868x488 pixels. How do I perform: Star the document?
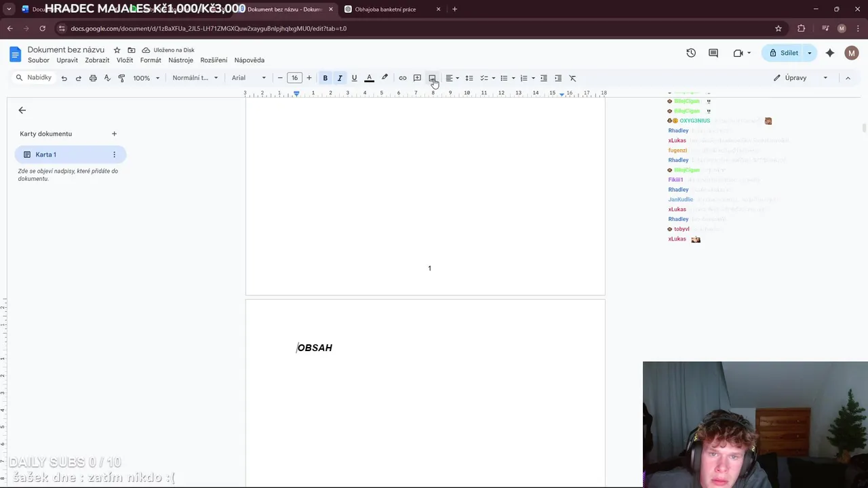point(117,50)
